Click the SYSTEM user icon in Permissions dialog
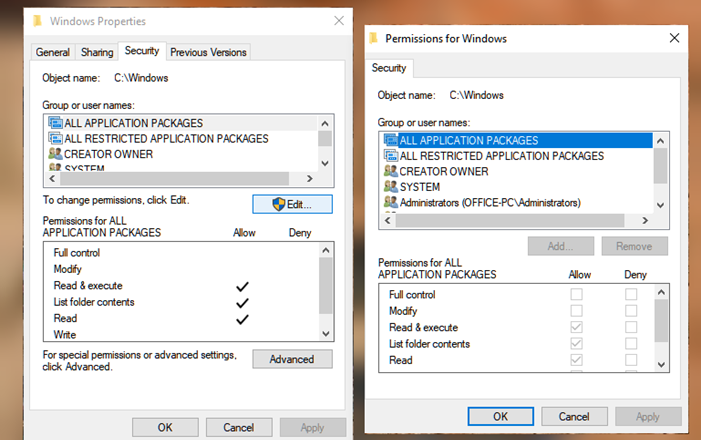The height and width of the screenshot is (440, 701). [390, 187]
